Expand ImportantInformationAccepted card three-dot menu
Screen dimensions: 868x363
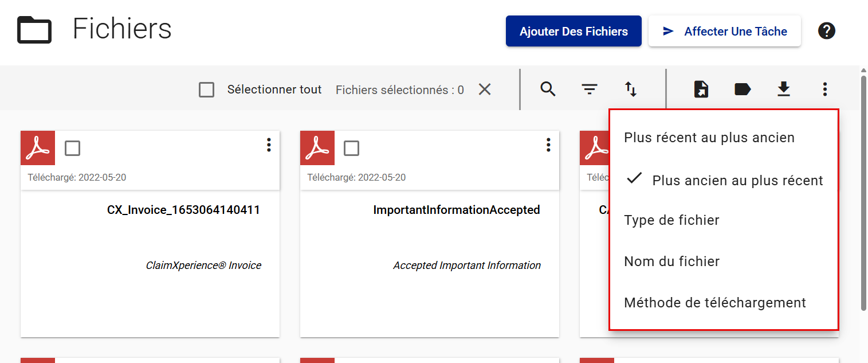point(548,145)
